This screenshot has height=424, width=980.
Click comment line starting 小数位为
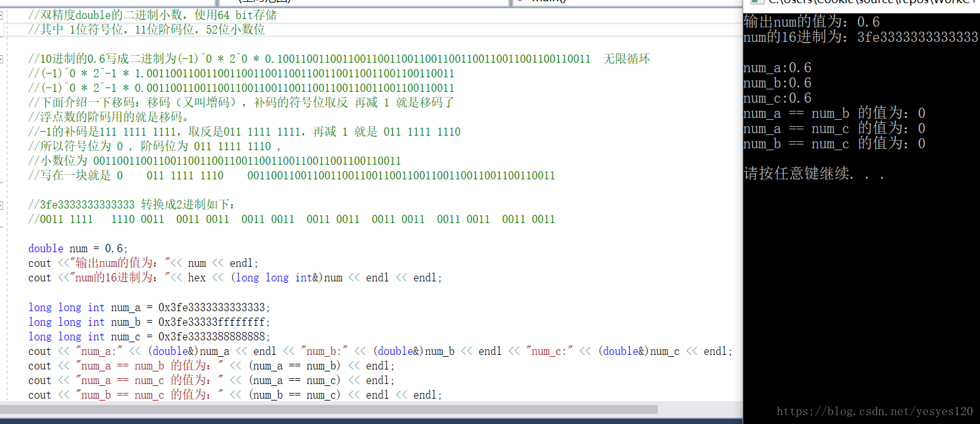(215, 161)
